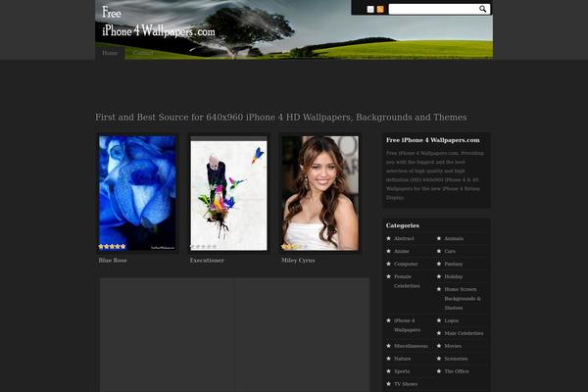
Task: Open the Holiday category
Action: point(454,276)
